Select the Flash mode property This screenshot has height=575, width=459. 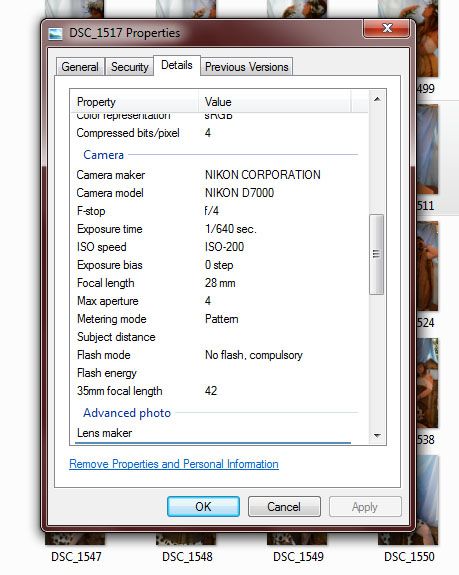click(104, 355)
